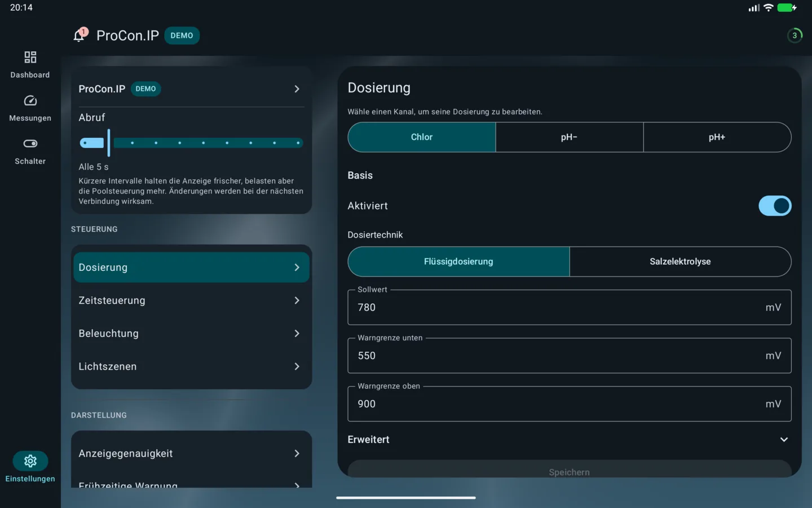Click the chevron on Zeitsteuerung row
The height and width of the screenshot is (508, 812).
click(297, 300)
